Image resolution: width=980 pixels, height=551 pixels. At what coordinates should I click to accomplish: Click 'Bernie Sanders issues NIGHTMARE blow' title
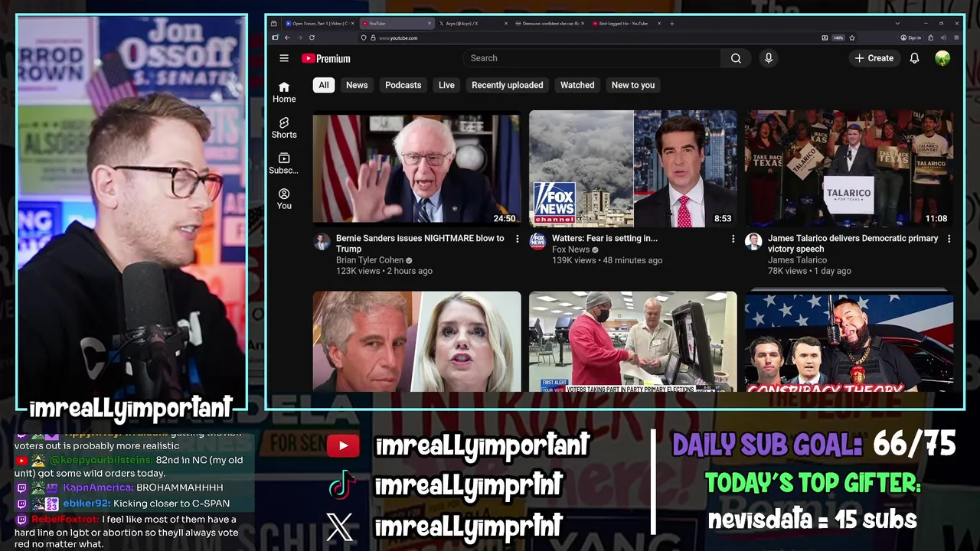click(x=420, y=243)
